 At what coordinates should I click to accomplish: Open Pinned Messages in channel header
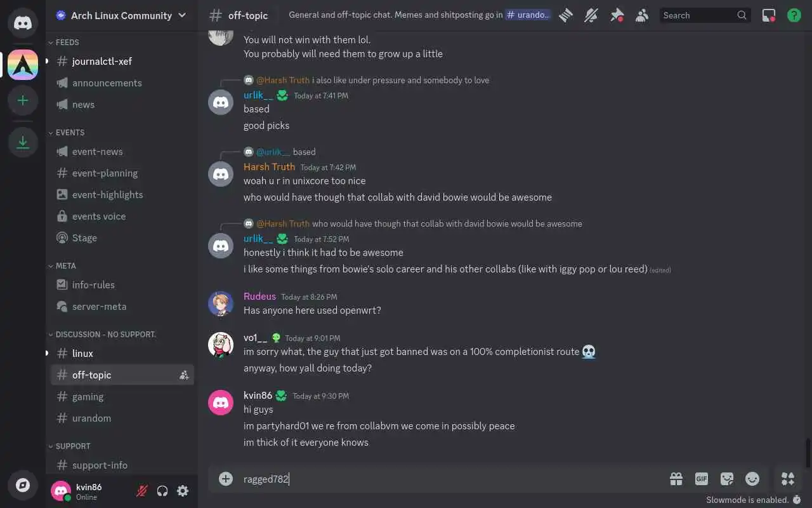click(617, 15)
